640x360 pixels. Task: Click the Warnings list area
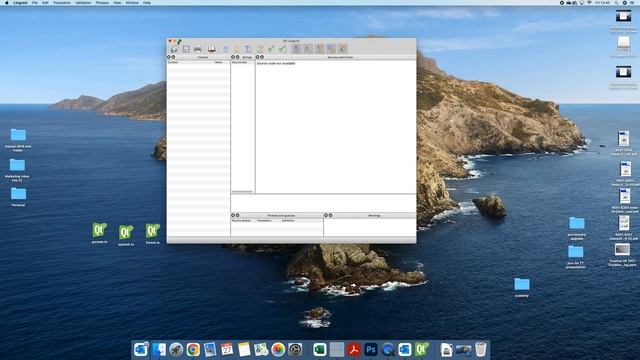tap(369, 227)
